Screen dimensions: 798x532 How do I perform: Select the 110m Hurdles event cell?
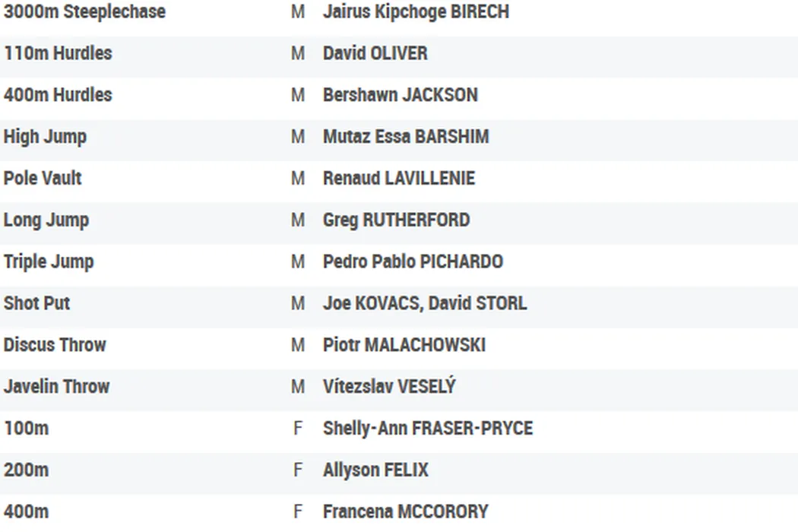[x=58, y=54]
